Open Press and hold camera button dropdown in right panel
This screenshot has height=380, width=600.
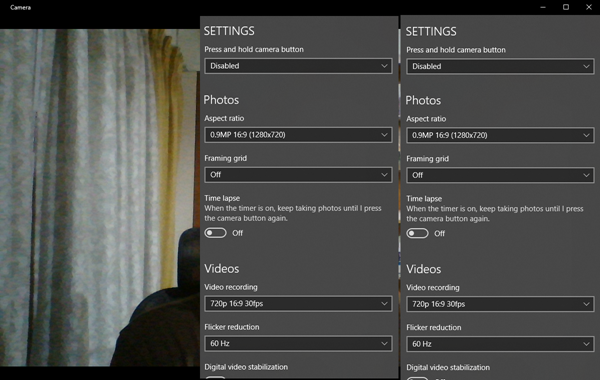click(x=500, y=66)
